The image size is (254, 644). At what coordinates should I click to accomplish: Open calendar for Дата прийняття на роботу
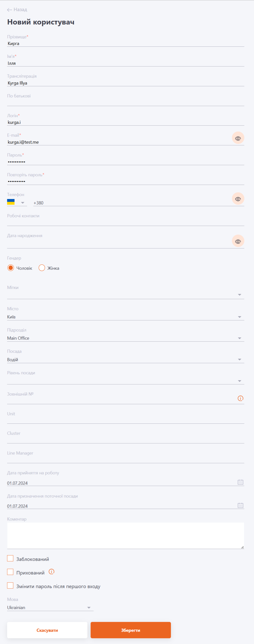240,482
